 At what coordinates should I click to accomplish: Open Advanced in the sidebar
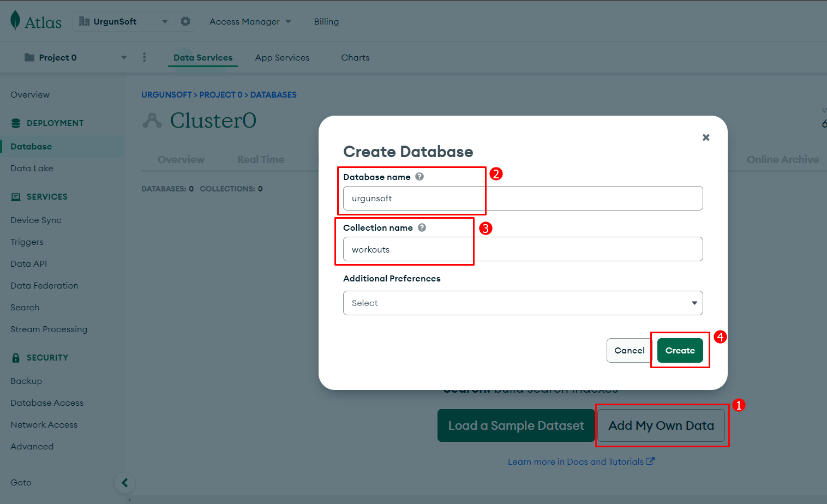click(32, 447)
